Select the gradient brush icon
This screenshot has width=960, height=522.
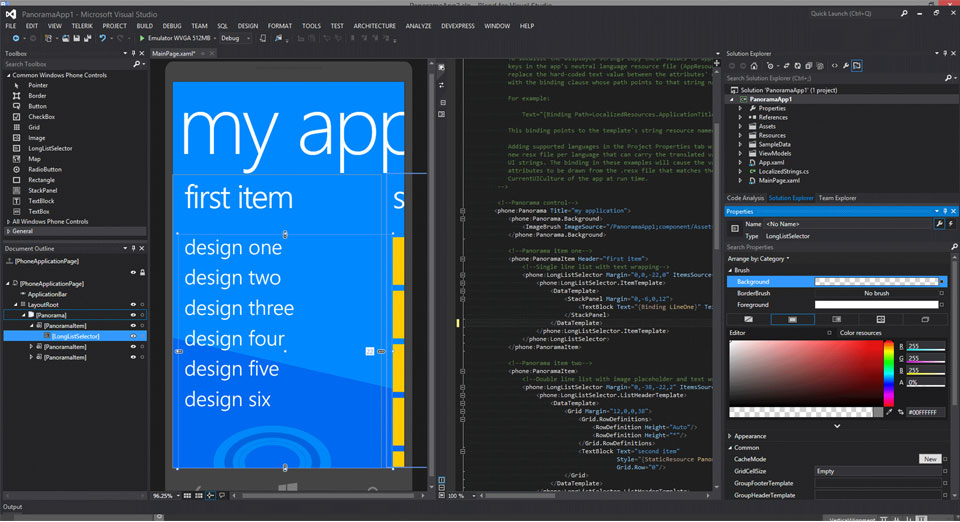pos(836,319)
